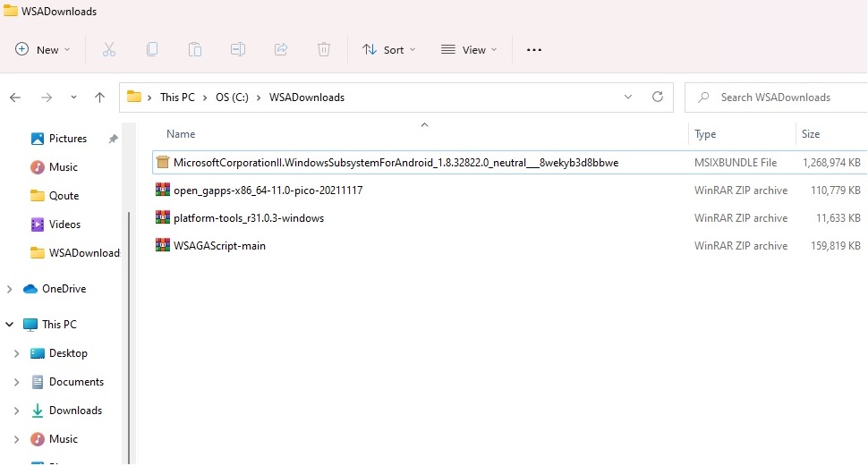Screen dimensions: 868x466
Task: Open the See more three-dots menu
Action: 534,50
